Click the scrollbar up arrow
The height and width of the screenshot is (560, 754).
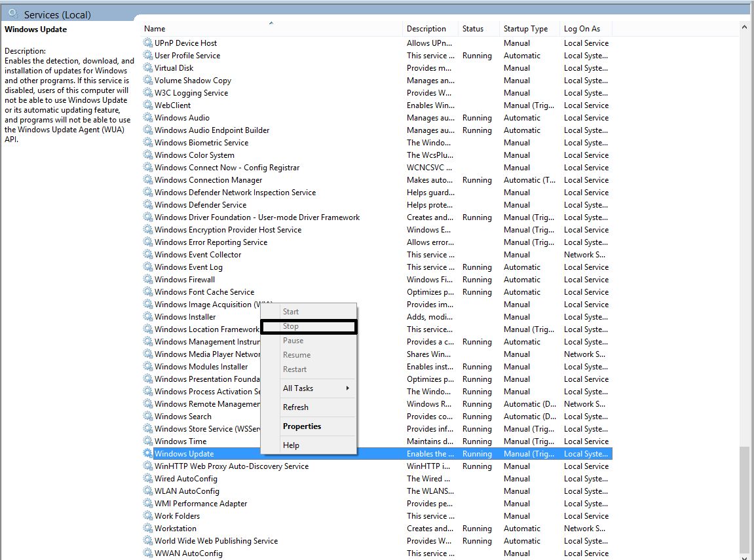tap(744, 28)
